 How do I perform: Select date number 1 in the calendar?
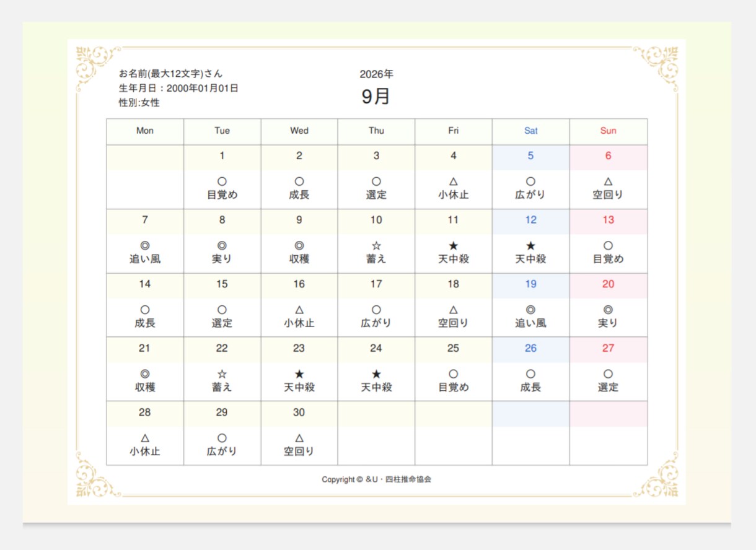click(x=222, y=156)
